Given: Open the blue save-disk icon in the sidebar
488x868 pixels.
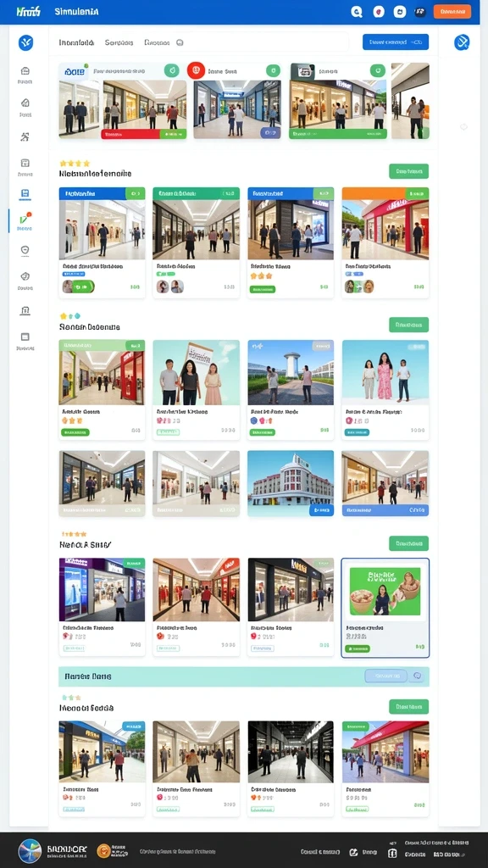Looking at the screenshot, I should coord(25,194).
